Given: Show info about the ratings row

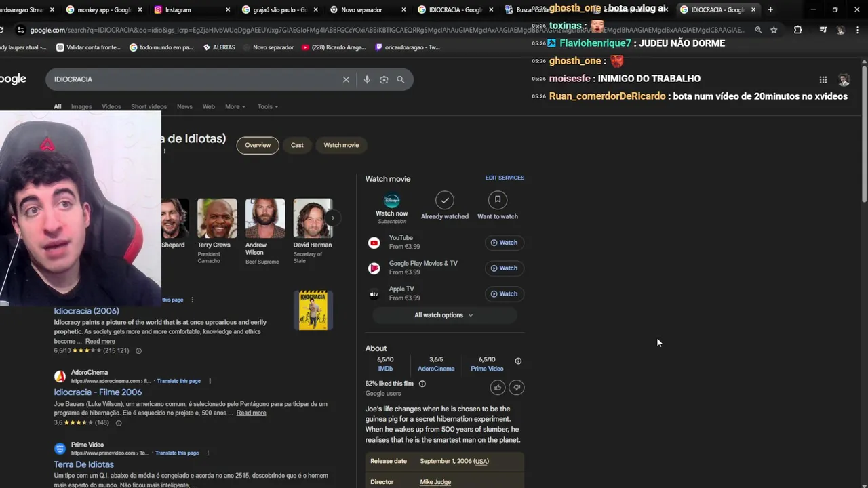Looking at the screenshot, I should coord(518,361).
